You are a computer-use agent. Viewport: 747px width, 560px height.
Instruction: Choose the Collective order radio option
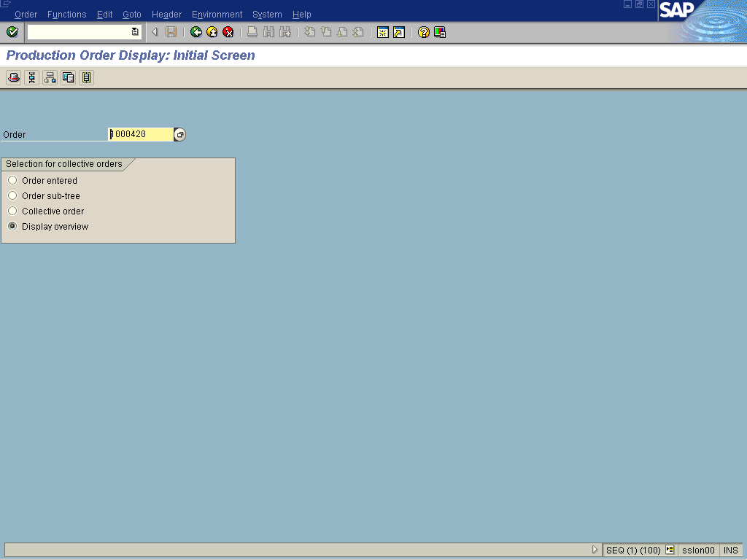(12, 211)
